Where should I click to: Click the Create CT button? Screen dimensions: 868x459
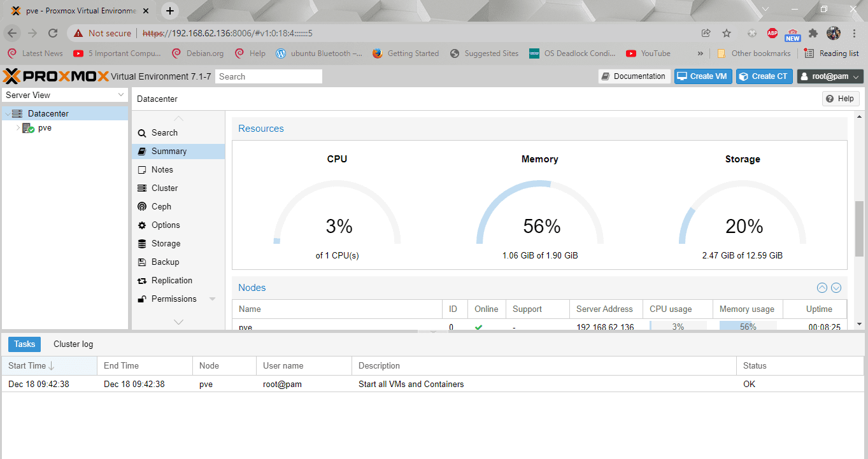coord(764,76)
